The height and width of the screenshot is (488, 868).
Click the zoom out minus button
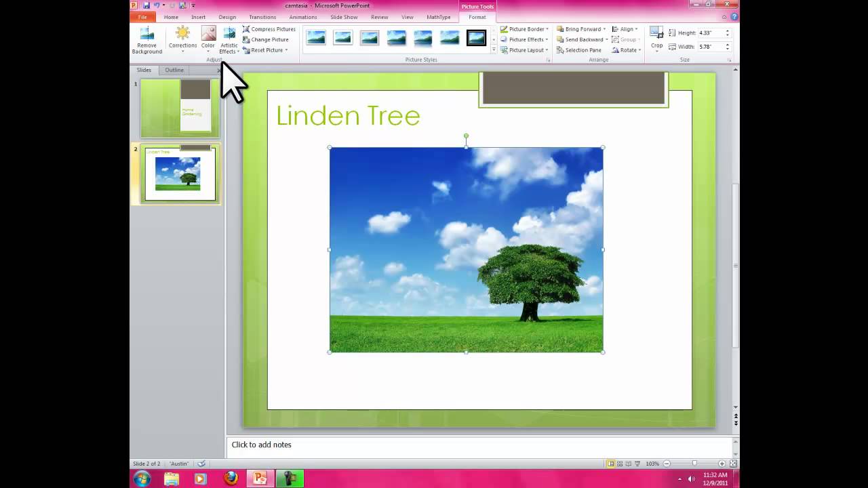click(x=667, y=464)
